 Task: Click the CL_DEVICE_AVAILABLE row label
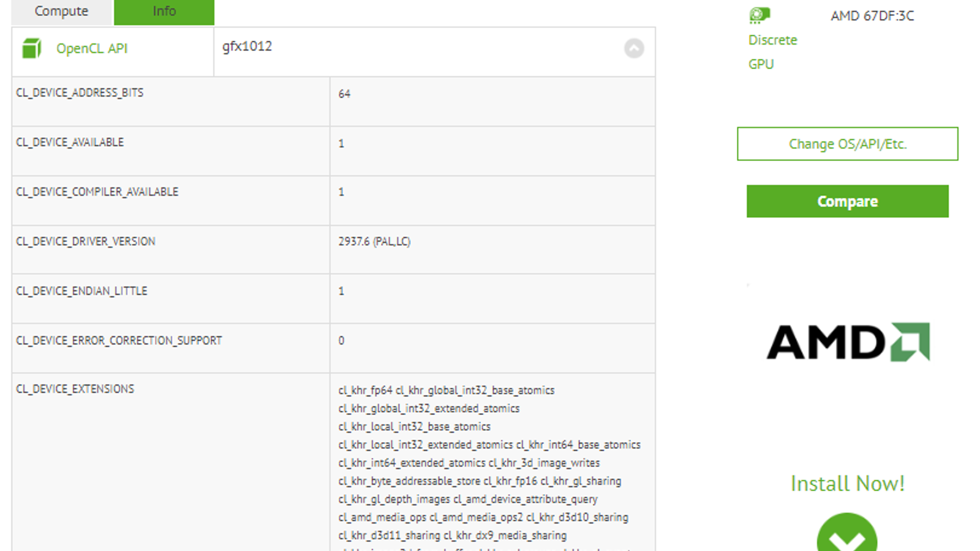tap(70, 143)
